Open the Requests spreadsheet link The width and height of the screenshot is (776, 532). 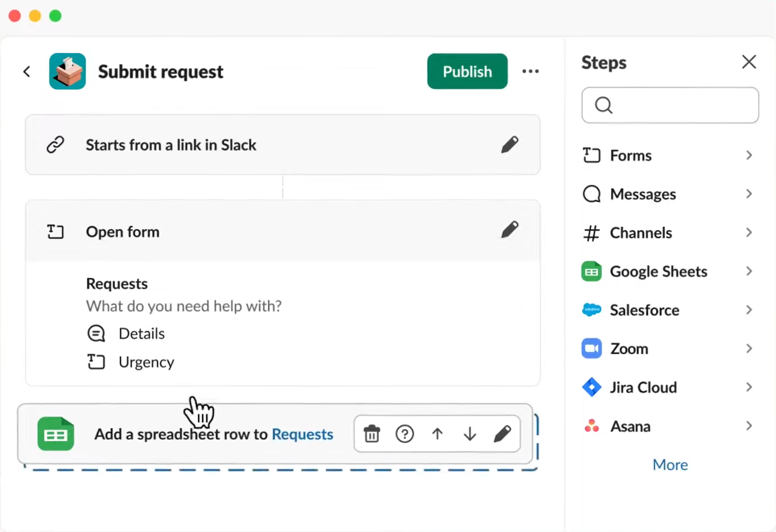302,434
